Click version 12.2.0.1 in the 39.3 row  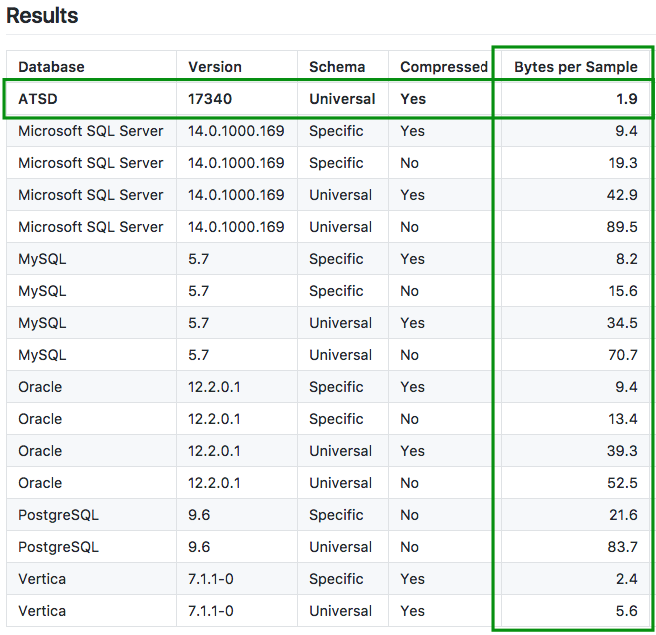click(214, 451)
